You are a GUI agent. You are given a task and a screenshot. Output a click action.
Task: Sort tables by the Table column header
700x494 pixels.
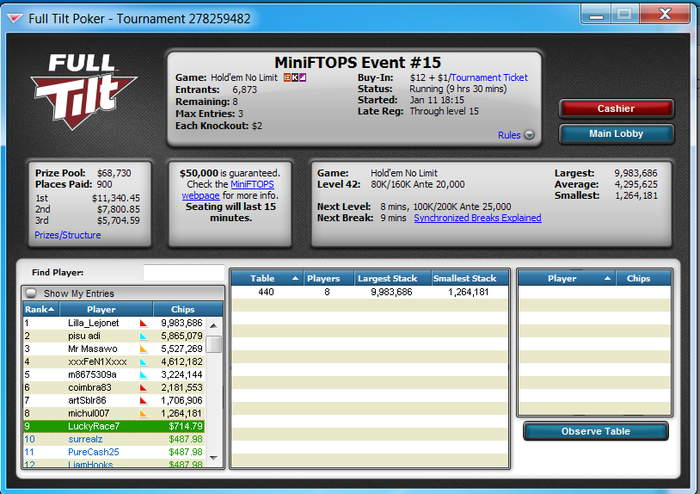267,278
